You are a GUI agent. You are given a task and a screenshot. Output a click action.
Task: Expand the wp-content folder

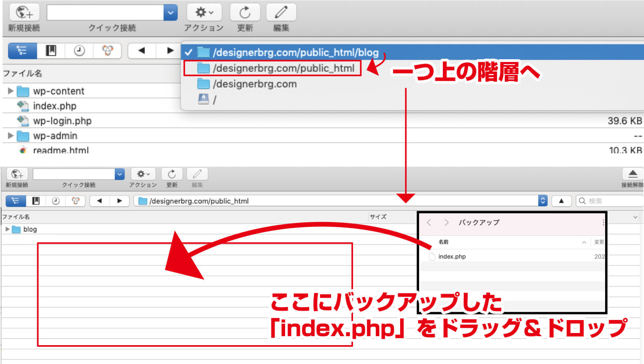click(x=11, y=91)
